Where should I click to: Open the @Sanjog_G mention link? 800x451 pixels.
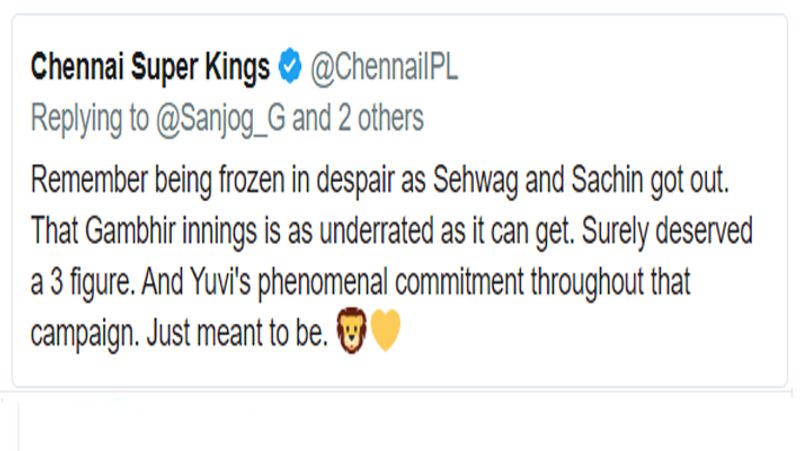pos(220,119)
